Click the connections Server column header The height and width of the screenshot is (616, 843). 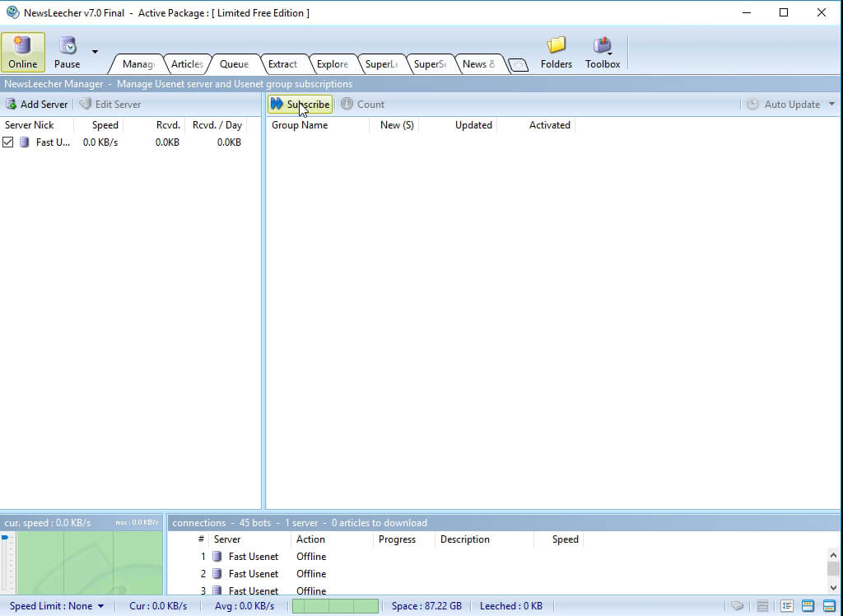click(250, 539)
